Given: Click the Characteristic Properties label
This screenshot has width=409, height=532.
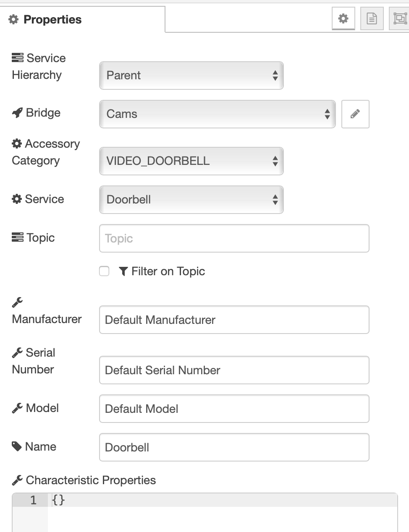Looking at the screenshot, I should (91, 480).
